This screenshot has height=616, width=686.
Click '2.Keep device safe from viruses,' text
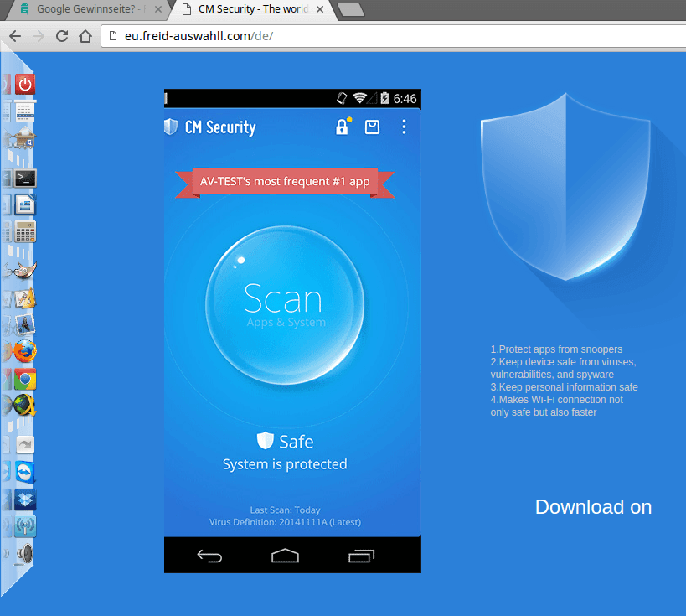coord(563,362)
